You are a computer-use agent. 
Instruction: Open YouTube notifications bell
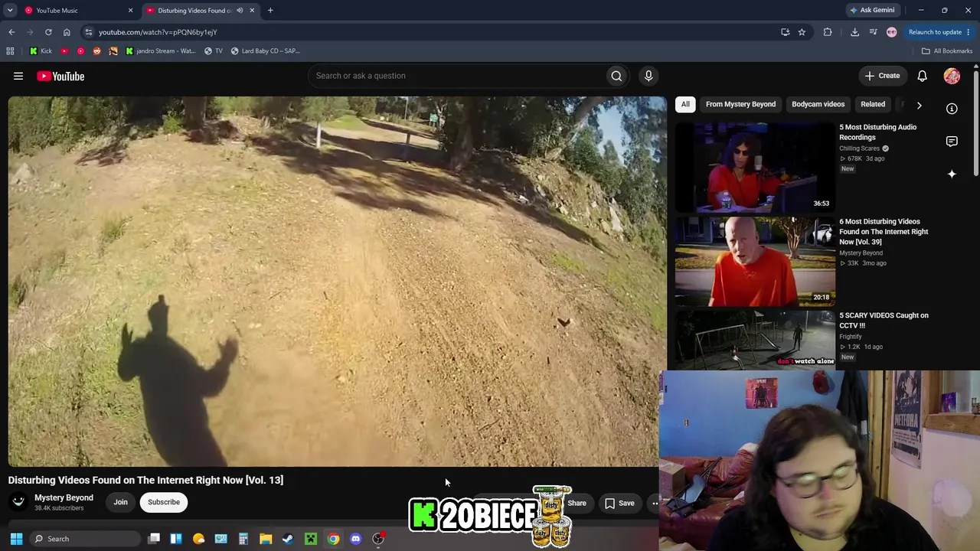923,76
